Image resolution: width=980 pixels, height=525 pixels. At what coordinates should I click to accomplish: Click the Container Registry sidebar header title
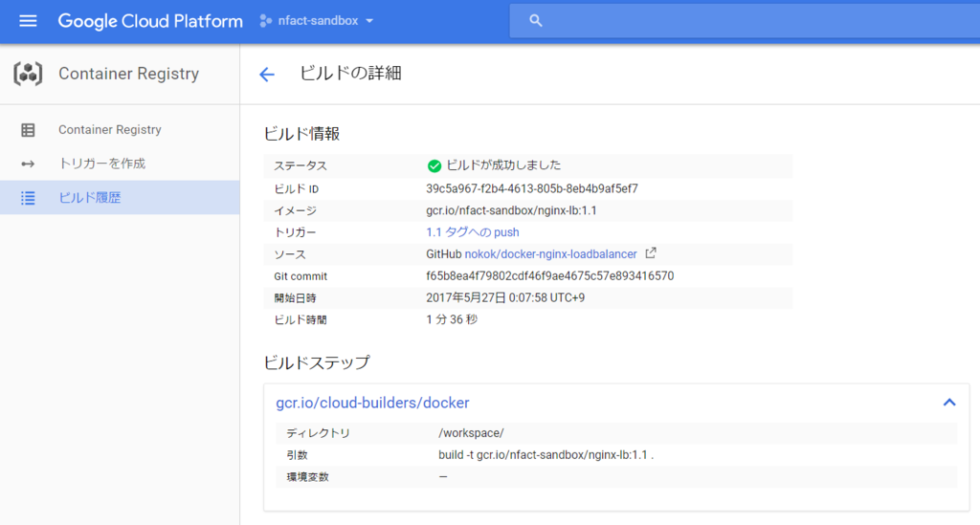[129, 74]
